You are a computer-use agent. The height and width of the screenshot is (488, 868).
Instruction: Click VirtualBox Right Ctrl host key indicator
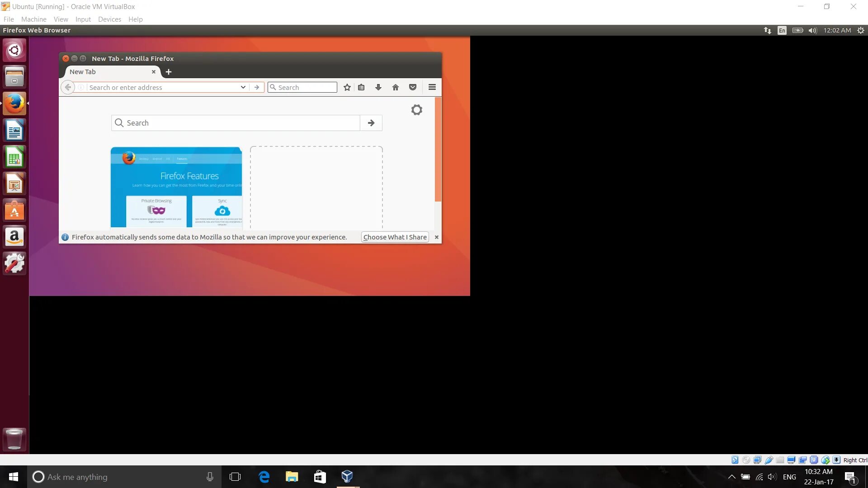[x=855, y=460]
